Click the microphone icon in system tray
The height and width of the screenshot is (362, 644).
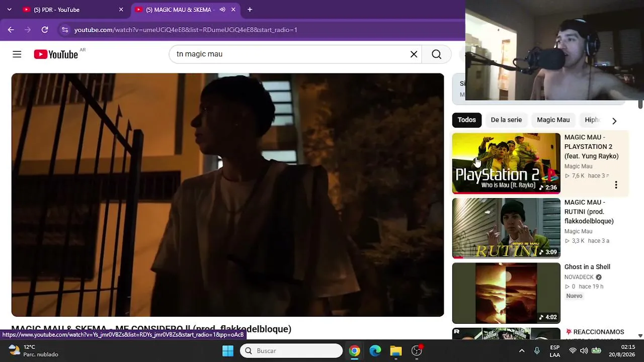[x=537, y=350]
